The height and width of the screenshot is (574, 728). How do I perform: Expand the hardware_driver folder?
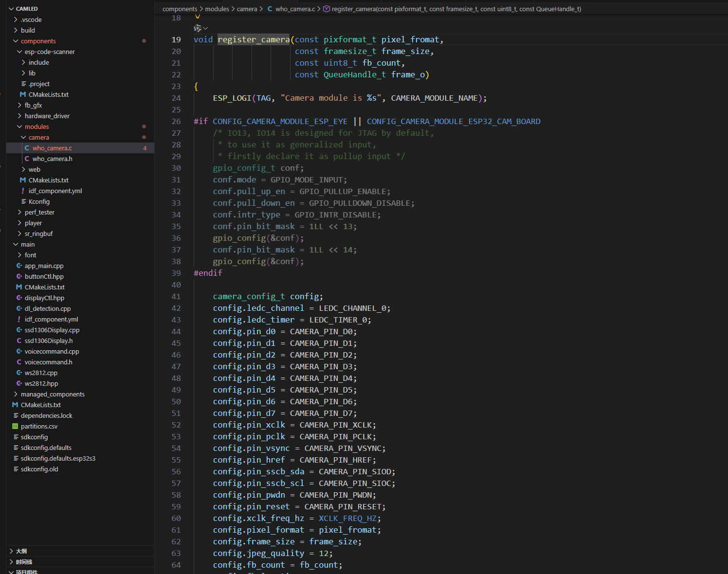19,116
